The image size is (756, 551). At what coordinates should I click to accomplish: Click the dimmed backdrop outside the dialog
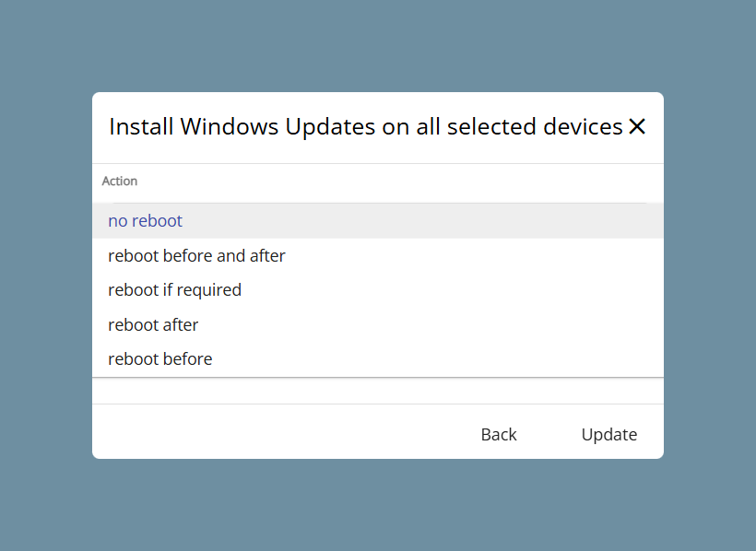click(378, 506)
